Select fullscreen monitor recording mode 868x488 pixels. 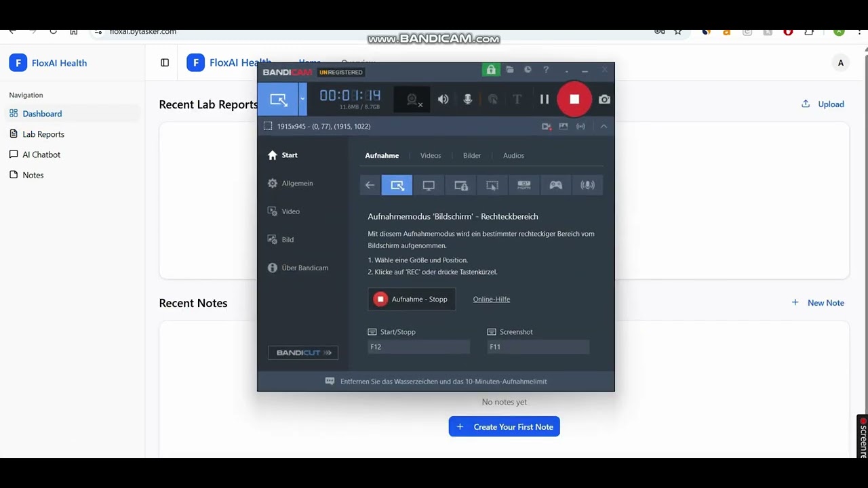click(429, 185)
